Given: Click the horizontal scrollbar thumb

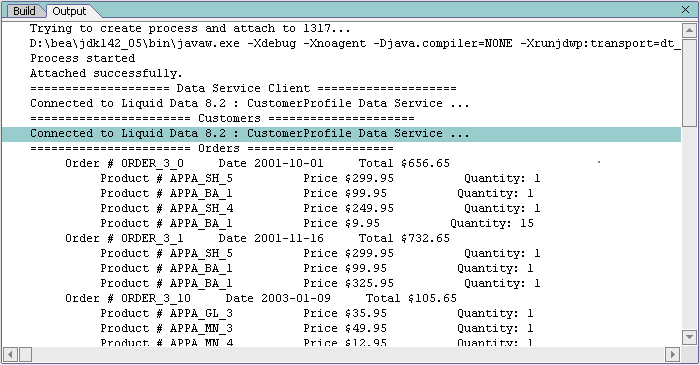Looking at the screenshot, I should (x=25, y=355).
